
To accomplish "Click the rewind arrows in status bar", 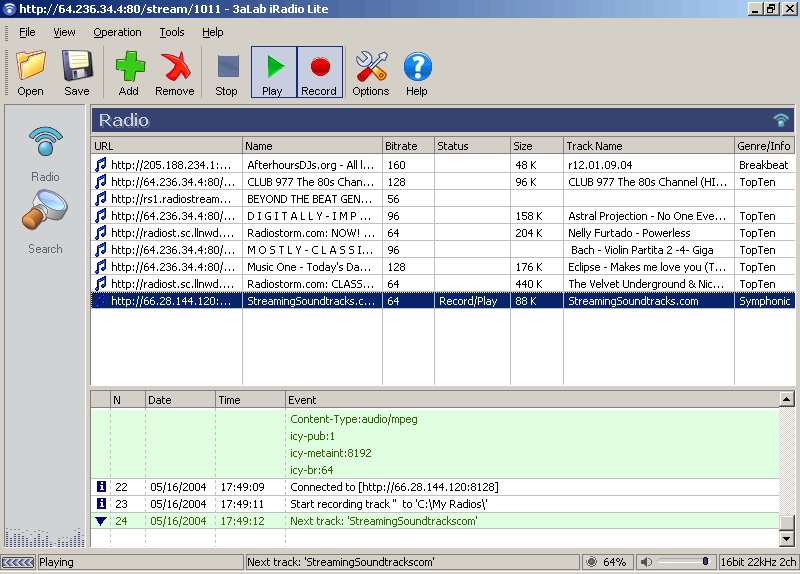I will pyautogui.click(x=18, y=562).
